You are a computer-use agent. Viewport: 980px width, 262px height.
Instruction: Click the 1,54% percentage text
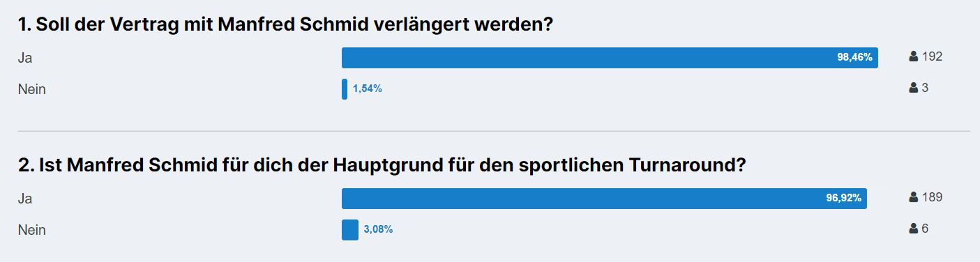368,89
